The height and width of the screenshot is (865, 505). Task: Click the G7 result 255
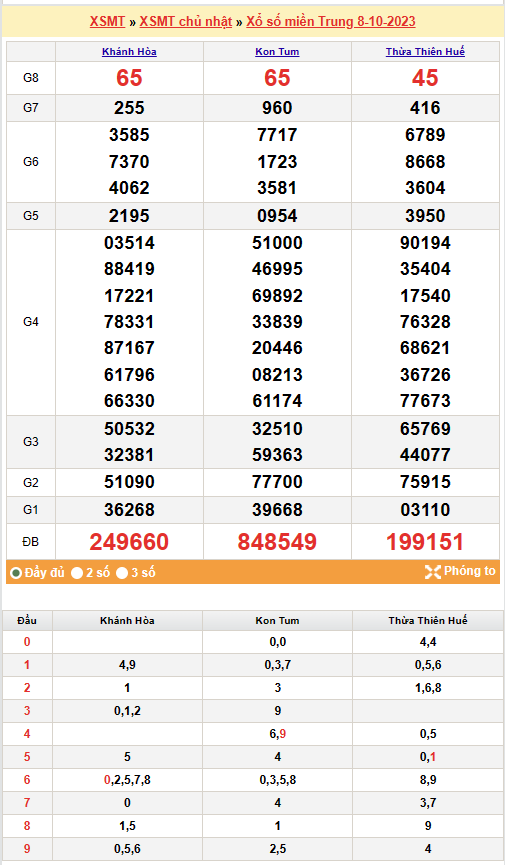coord(129,108)
